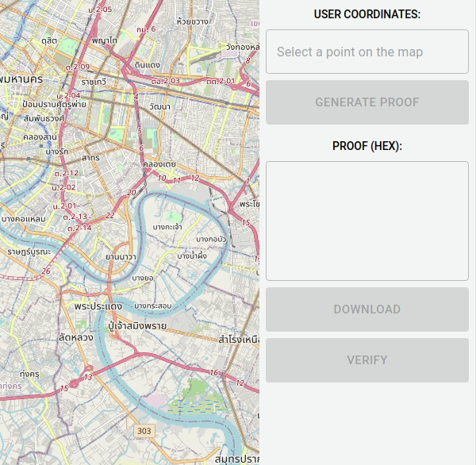Choose the บางน้ำผึ้ง label
This screenshot has height=465, width=476.
(192, 256)
